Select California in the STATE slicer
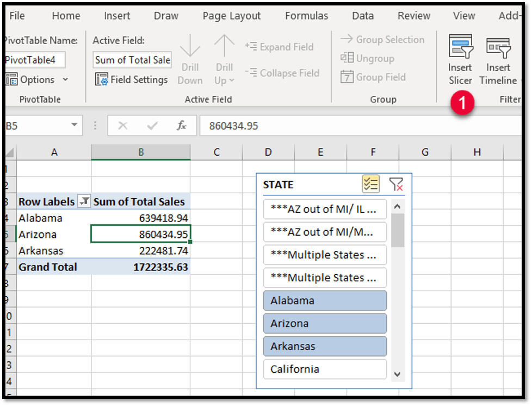The width and height of the screenshot is (532, 406). click(325, 369)
